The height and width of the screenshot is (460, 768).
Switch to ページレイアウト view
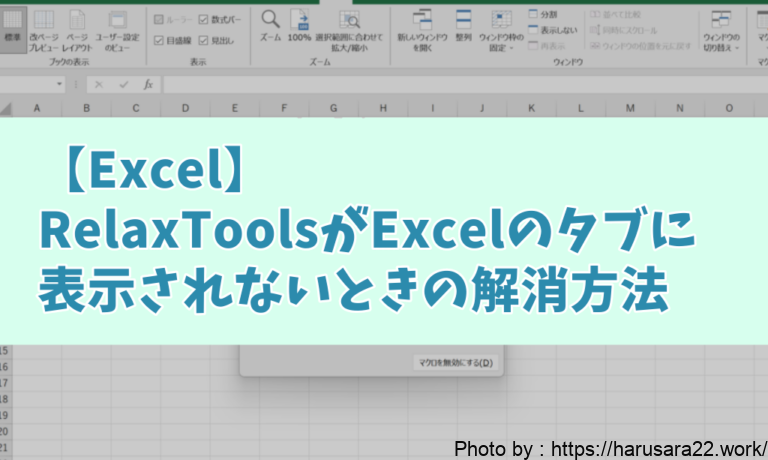[77, 30]
